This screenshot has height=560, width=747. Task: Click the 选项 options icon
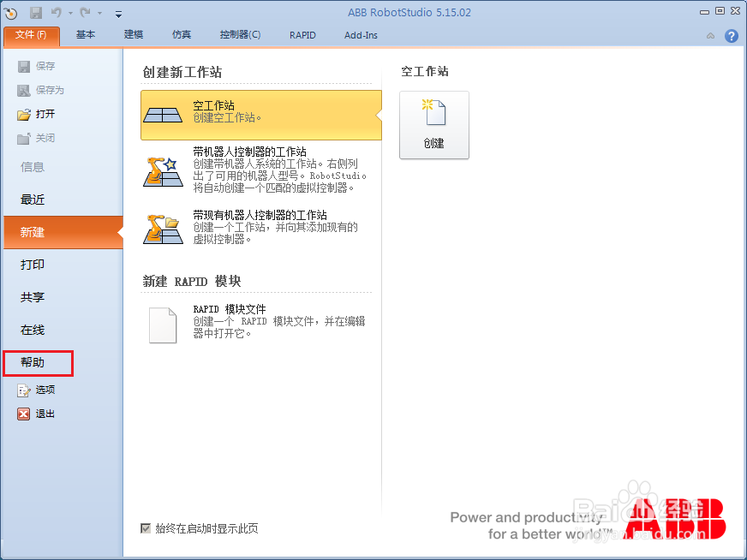(x=24, y=390)
